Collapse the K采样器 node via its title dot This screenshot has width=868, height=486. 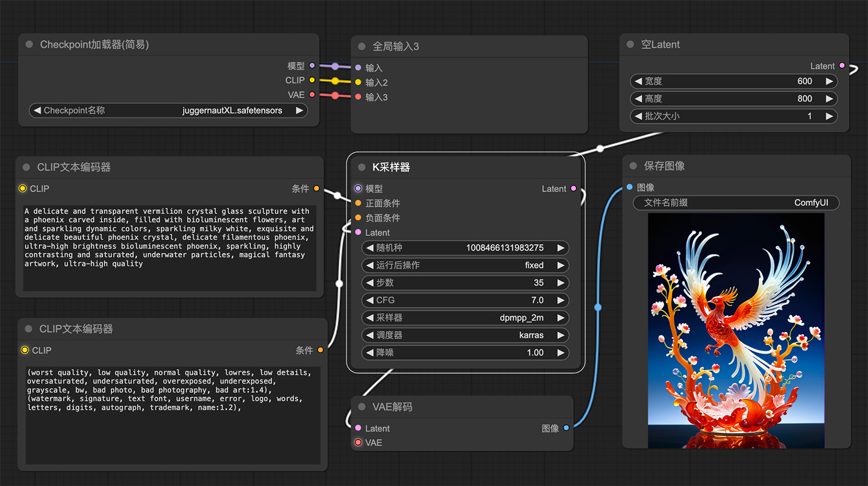[362, 167]
